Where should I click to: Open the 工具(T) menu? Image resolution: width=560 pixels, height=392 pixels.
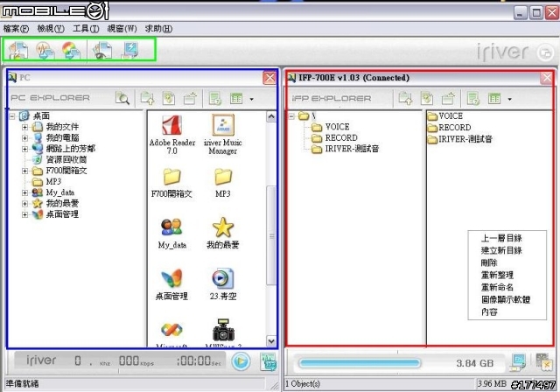point(86,29)
